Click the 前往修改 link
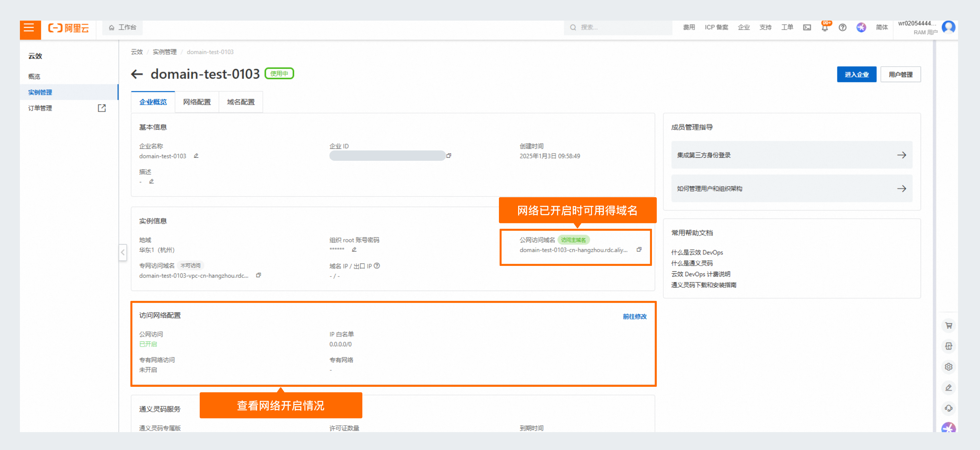This screenshot has height=450, width=980. (x=634, y=316)
